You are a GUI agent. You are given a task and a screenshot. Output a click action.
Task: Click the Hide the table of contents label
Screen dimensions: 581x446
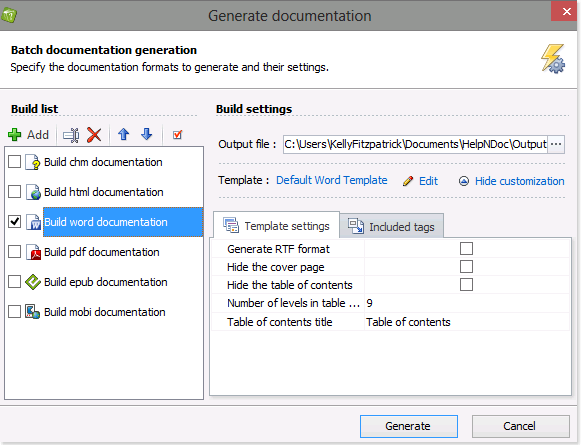pyautogui.click(x=290, y=285)
